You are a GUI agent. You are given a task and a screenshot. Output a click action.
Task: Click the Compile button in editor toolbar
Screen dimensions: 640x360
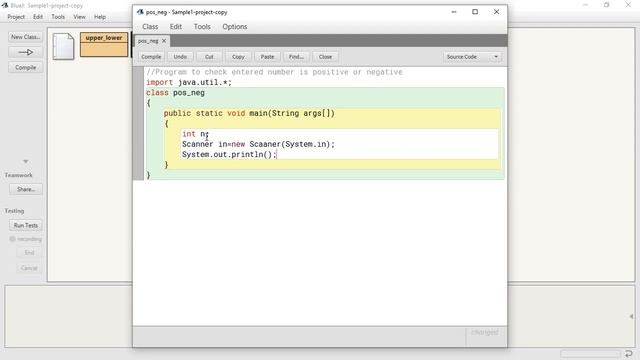[x=151, y=57]
